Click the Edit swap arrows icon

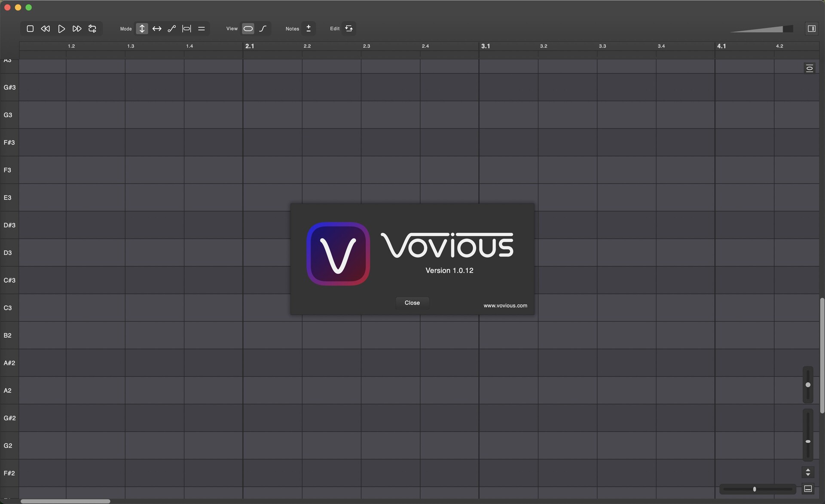click(x=349, y=29)
